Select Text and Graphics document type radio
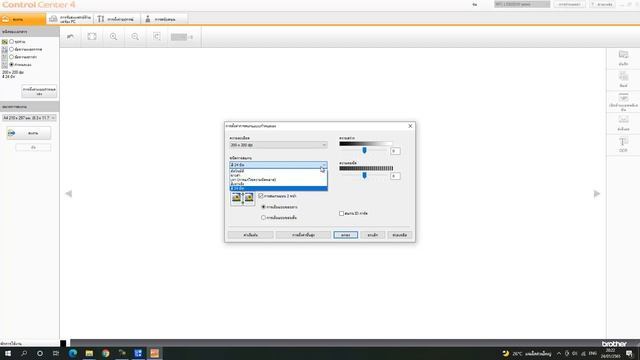Image resolution: width=640 pixels, height=360 pixels. pyautogui.click(x=11, y=49)
